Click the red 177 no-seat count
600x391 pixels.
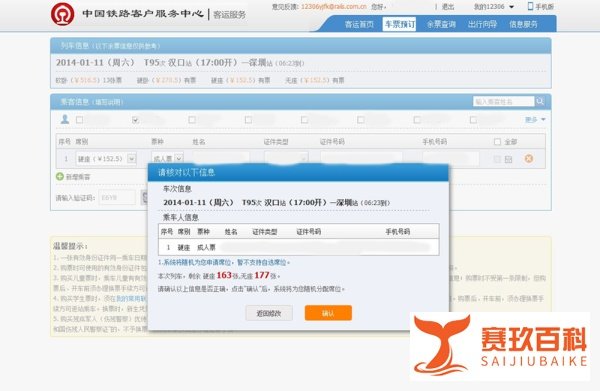click(x=262, y=275)
